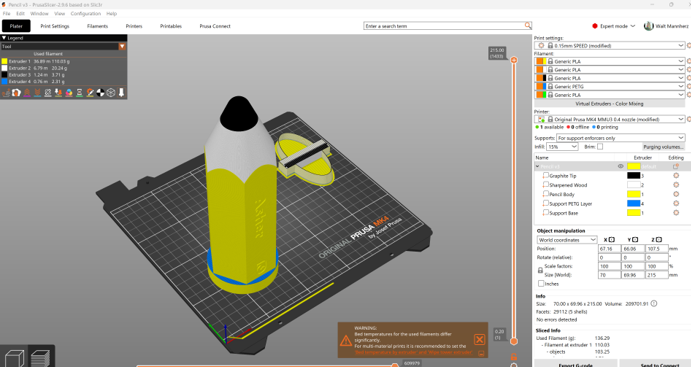The width and height of the screenshot is (691, 367).
Task: Open the Supports dropdown
Action: coord(620,138)
